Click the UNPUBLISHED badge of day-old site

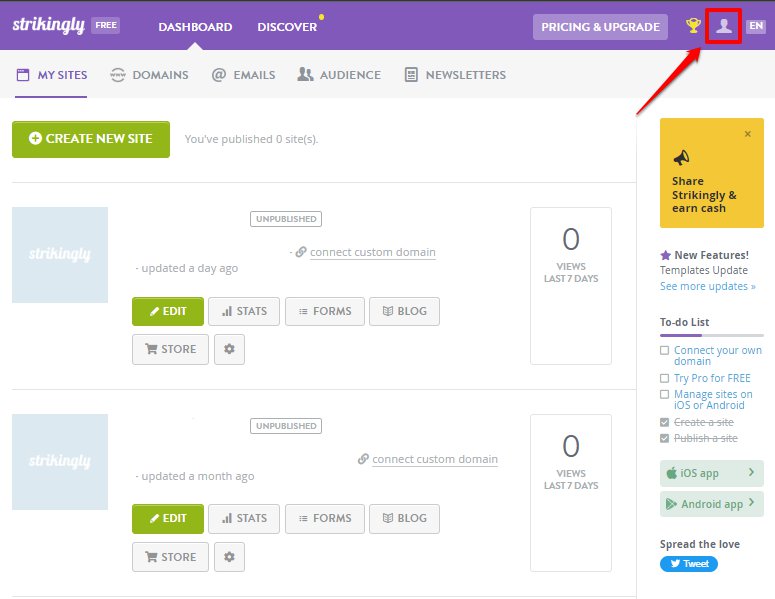pyautogui.click(x=286, y=219)
